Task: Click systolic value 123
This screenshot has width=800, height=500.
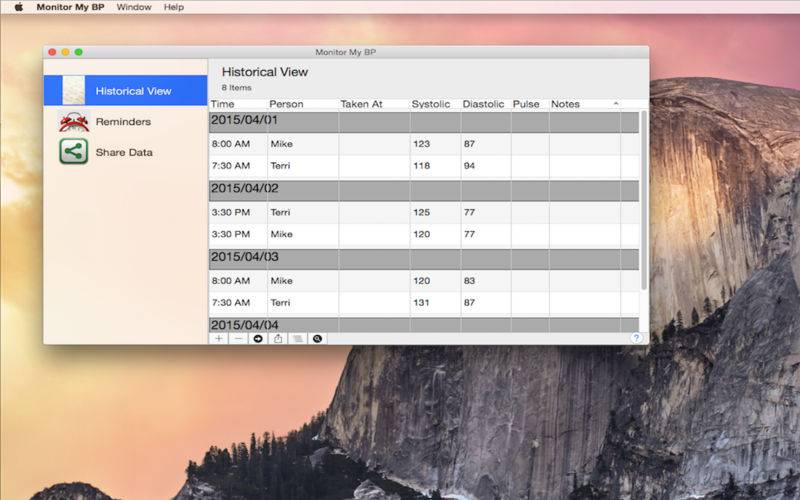Action: 421,144
